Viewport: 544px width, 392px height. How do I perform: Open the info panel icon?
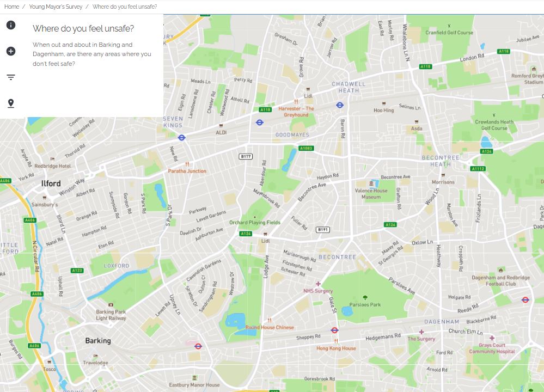tap(11, 25)
